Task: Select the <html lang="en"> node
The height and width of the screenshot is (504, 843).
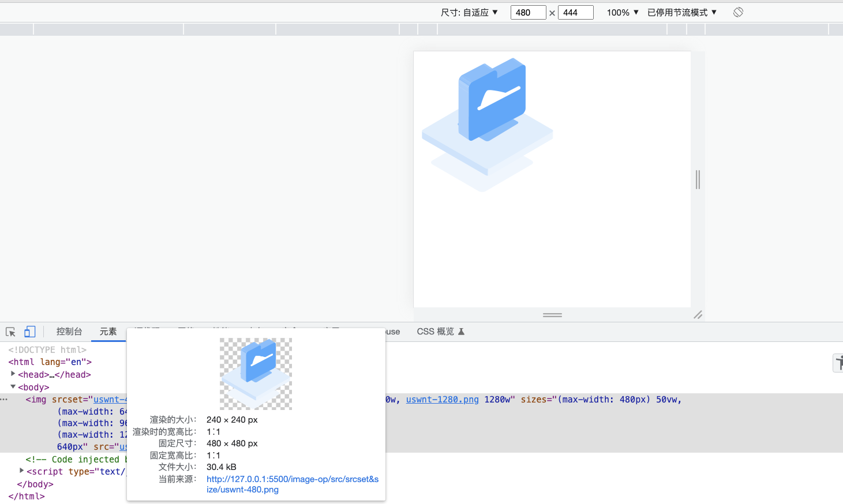Action: point(50,362)
